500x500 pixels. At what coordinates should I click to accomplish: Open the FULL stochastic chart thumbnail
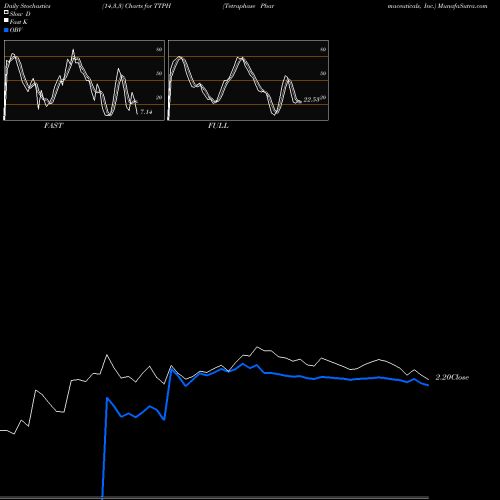tap(248, 80)
